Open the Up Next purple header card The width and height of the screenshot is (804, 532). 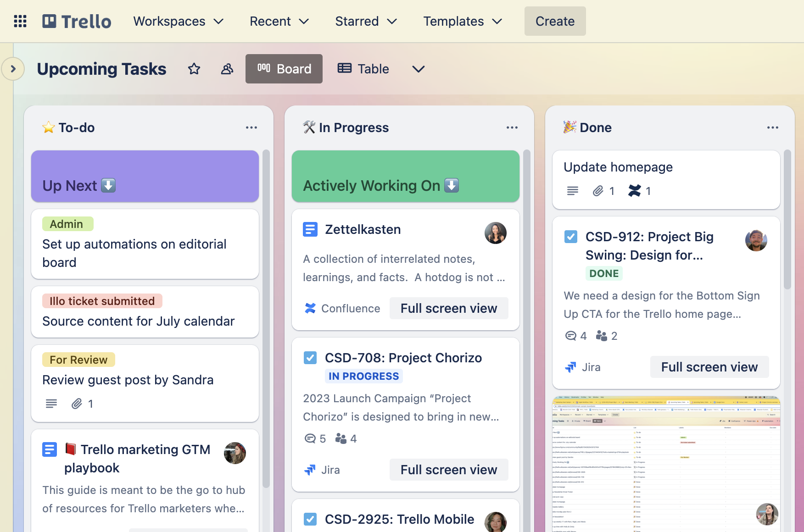pos(145,176)
